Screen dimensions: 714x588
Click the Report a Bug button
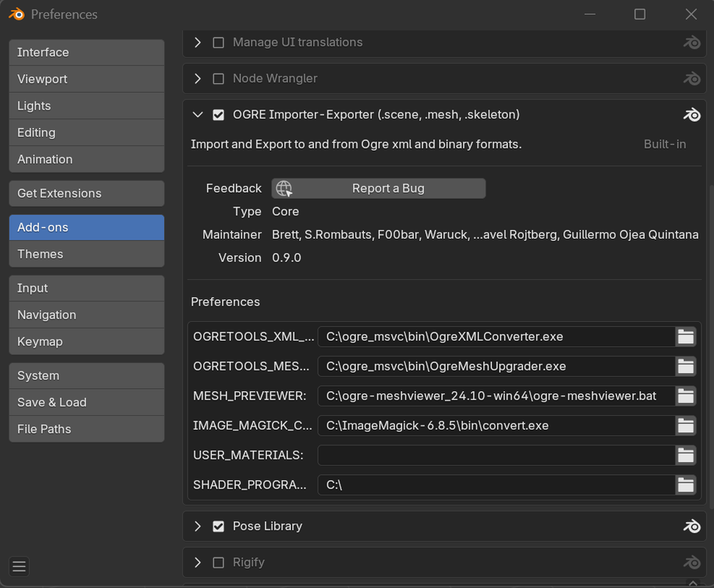click(379, 188)
